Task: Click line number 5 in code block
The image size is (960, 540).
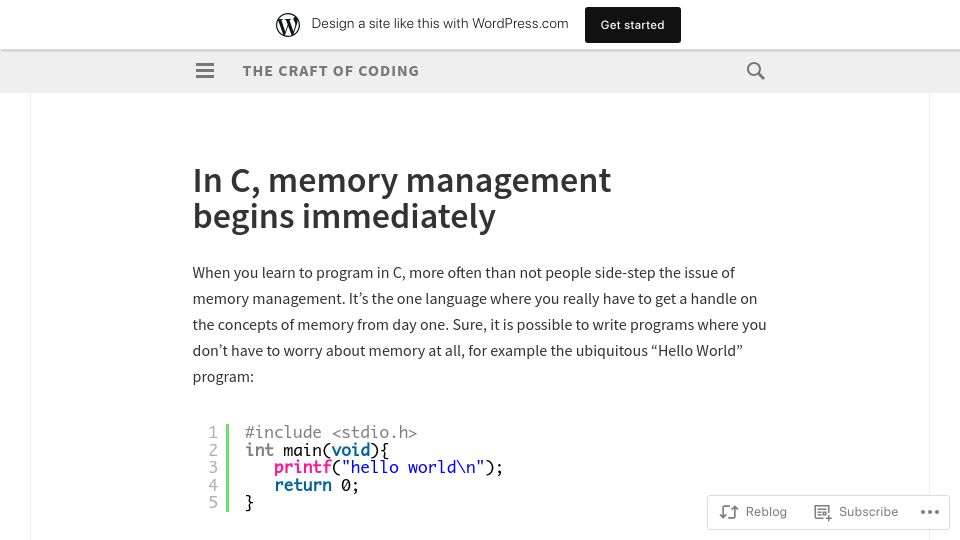Action: 213,503
